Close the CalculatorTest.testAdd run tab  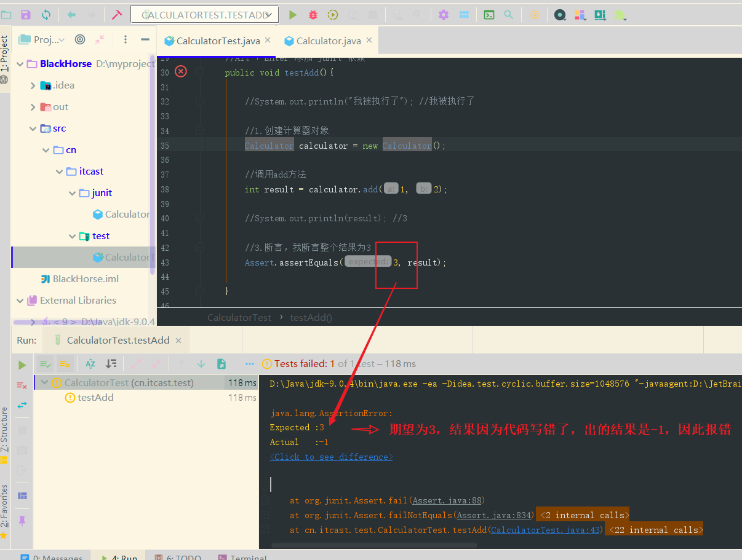pos(178,340)
